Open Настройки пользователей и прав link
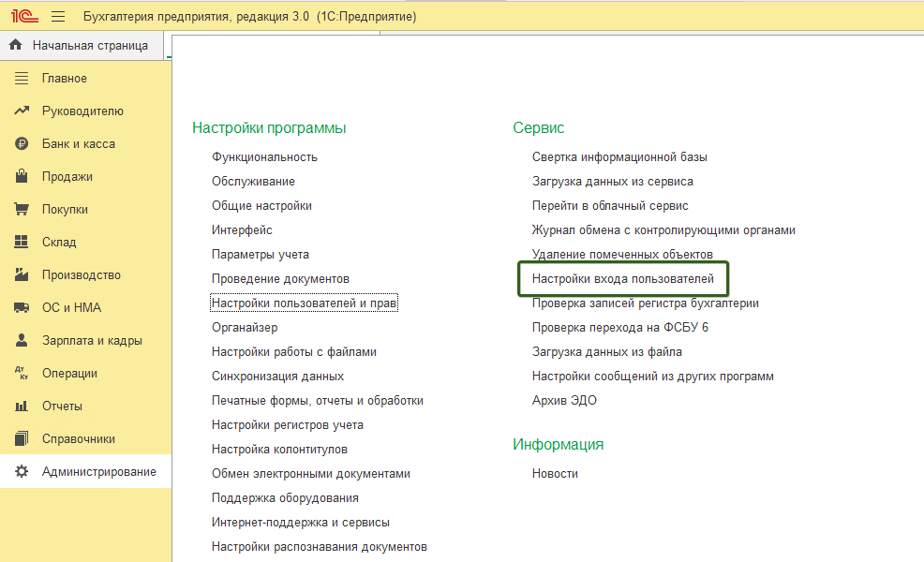Screen dimensions: 924x562 (x=304, y=303)
